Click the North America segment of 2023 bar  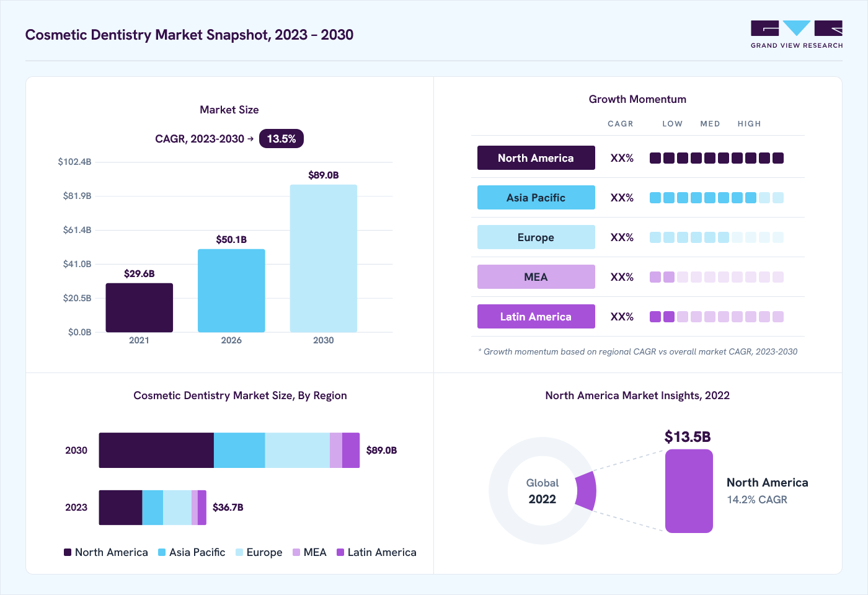[121, 508]
